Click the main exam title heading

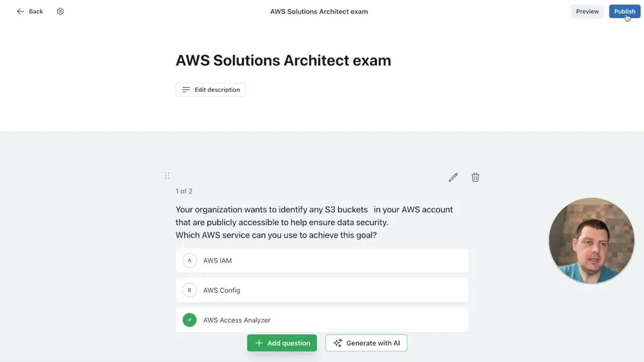click(x=283, y=60)
